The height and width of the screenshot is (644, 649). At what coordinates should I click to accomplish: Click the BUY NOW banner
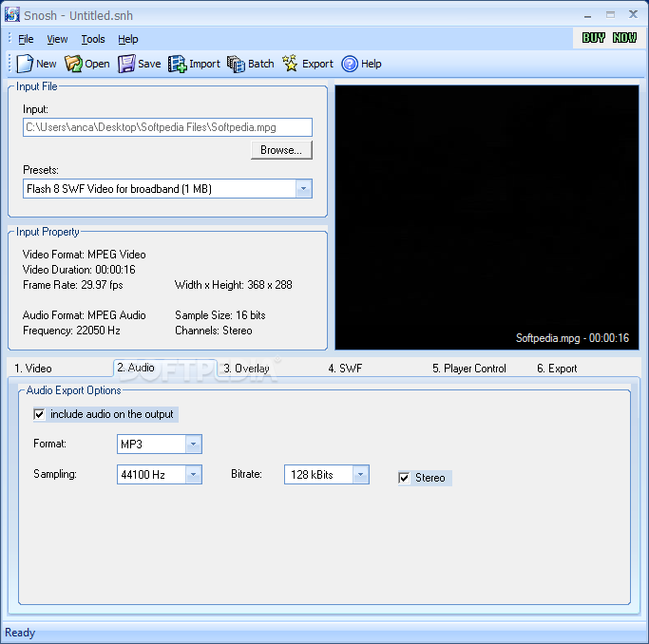(609, 38)
